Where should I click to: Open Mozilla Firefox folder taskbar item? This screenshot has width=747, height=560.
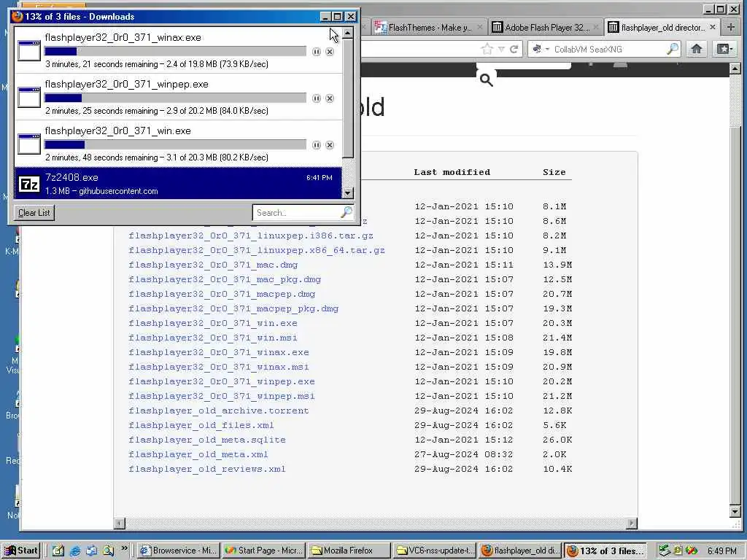click(349, 551)
